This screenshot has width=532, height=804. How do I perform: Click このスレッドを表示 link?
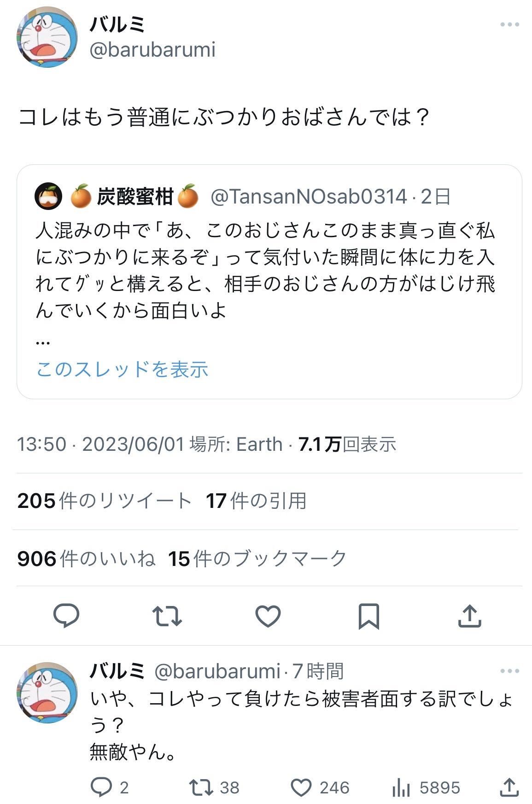click(122, 369)
